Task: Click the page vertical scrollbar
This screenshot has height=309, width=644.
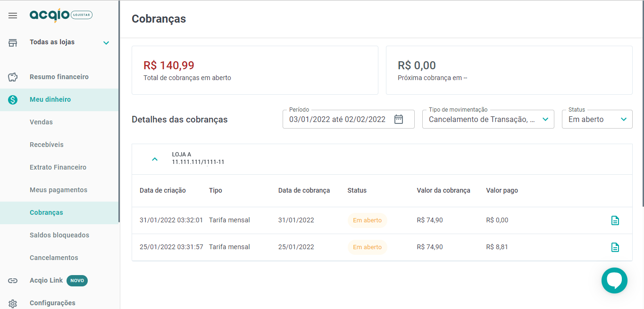Action: 642,104
